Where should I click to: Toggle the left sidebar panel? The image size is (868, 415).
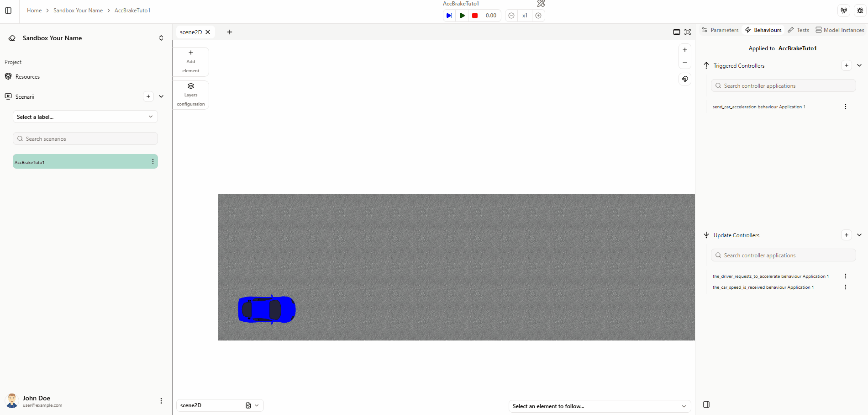[x=8, y=11]
